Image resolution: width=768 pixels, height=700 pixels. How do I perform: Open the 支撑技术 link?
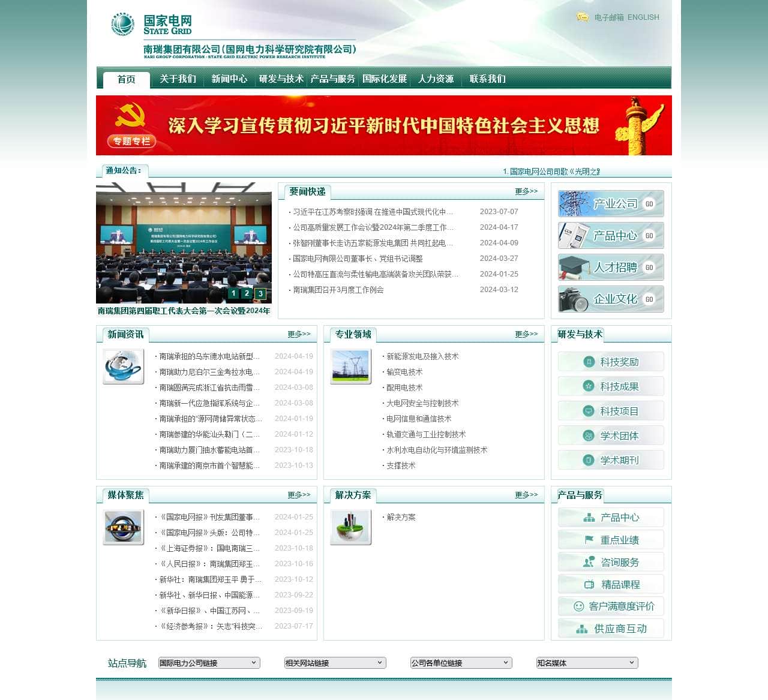point(401,465)
